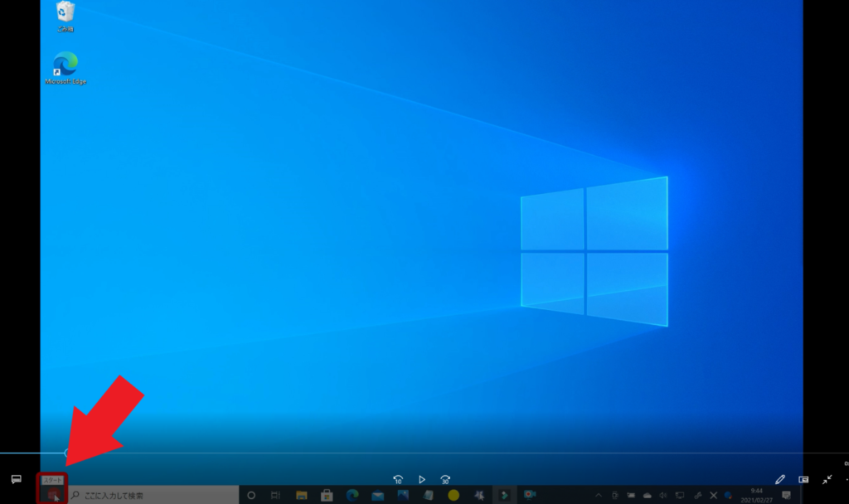This screenshot has height=504, width=849.
Task: Open Cortana circle icon on taskbar
Action: click(x=251, y=496)
